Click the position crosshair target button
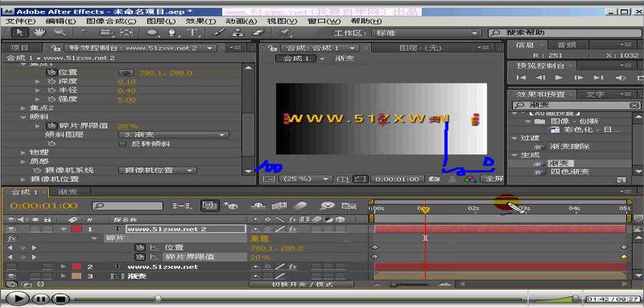Viewport: 644px width, 307px height. tap(127, 73)
